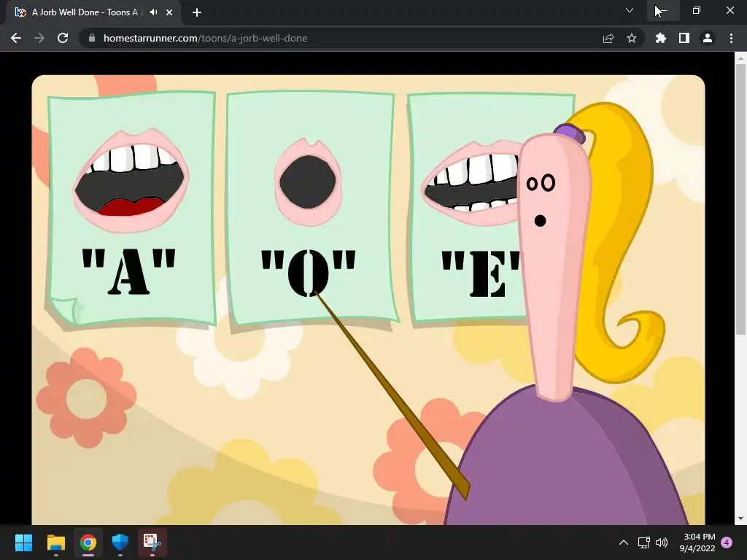Viewport: 747px width, 560px height.
Task: Expand the tab search chevron
Action: click(x=630, y=10)
